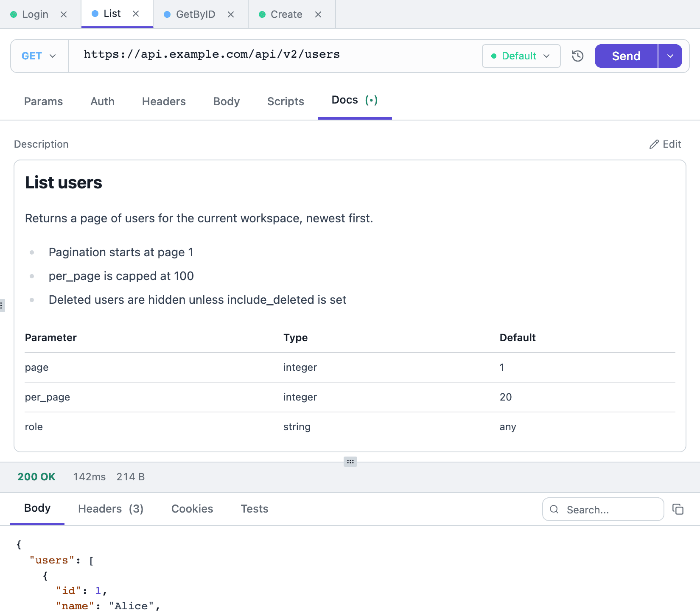
Task: Close the GetByID tab
Action: pos(231,14)
